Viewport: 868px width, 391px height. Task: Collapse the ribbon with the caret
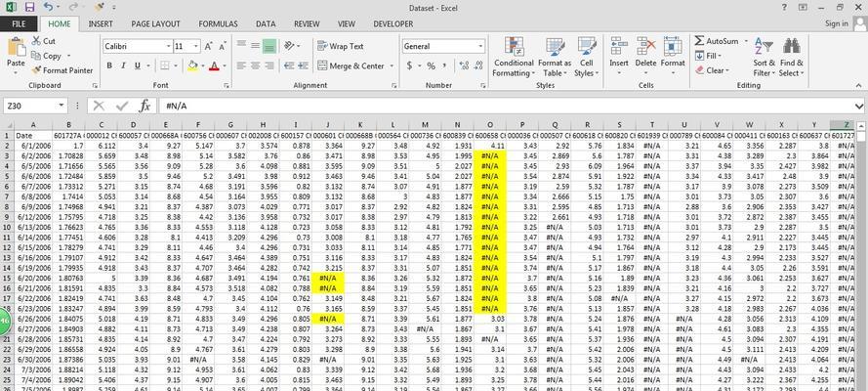pos(858,86)
